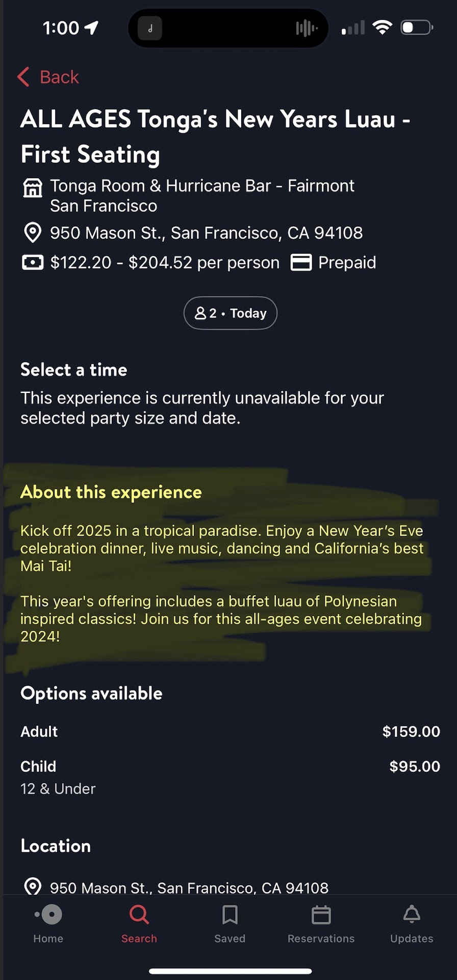457x980 pixels.
Task: Tap the Tonga Room & Hurricane Bar name
Action: (x=202, y=196)
